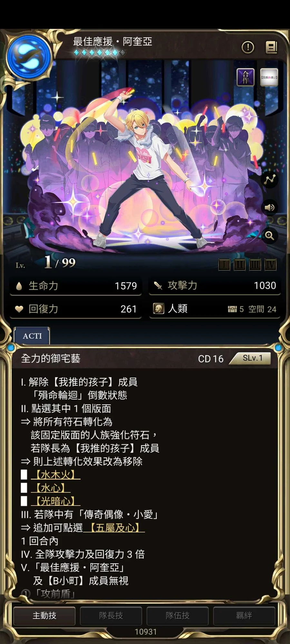Open the 【五屬及心】 link
Viewport: 290px width, 644px height.
114,527
